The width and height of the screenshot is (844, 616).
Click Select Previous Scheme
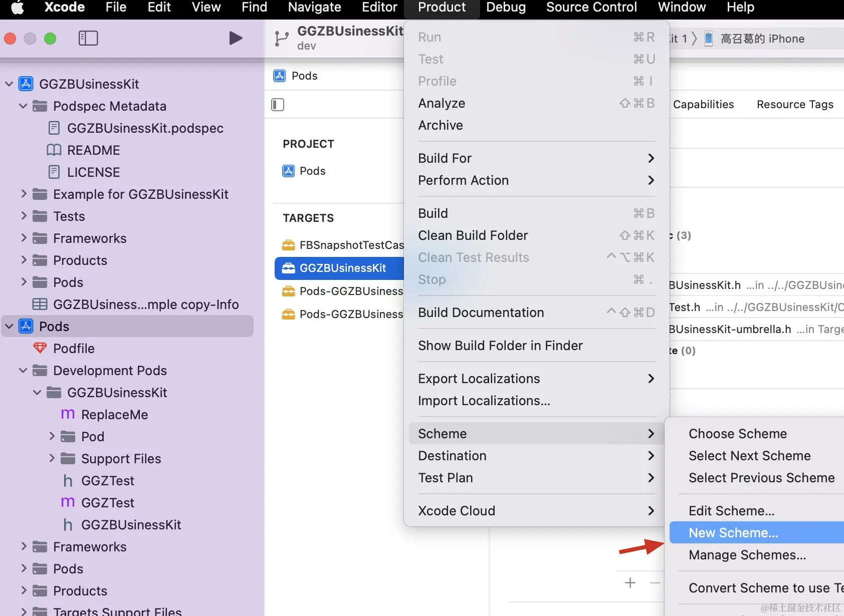[756, 478]
